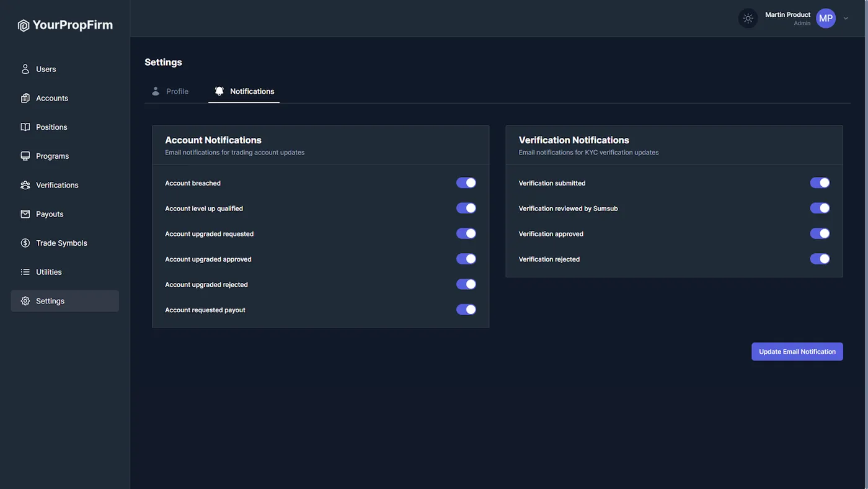868x489 pixels.
Task: Open Utilities in sidebar
Action: [65, 272]
